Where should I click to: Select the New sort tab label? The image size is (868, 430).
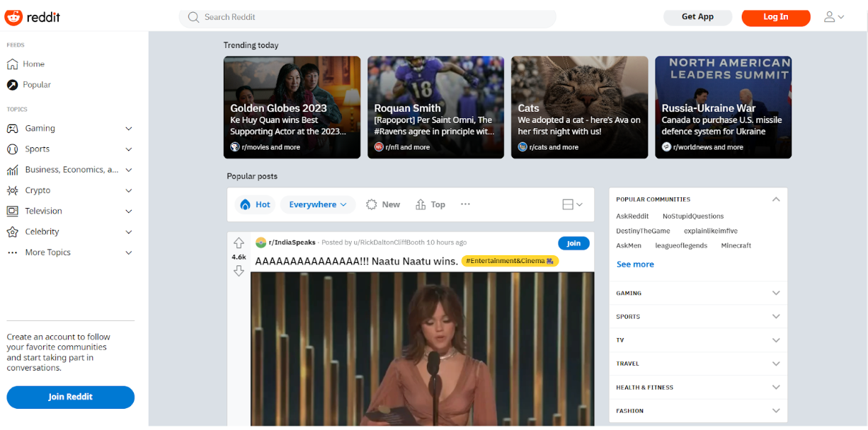pos(391,204)
